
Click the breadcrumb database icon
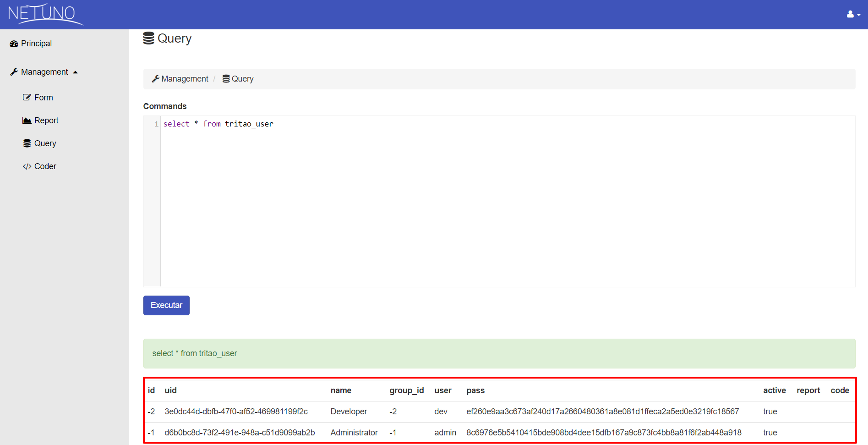click(x=226, y=79)
